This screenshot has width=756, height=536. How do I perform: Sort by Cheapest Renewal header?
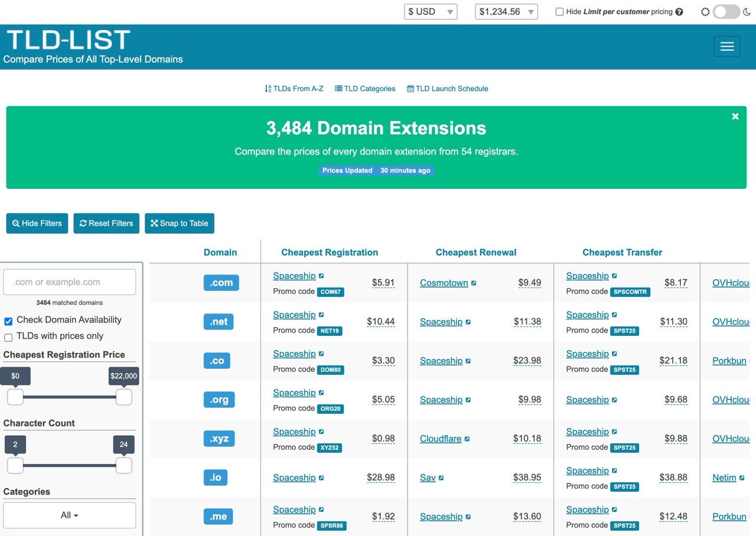(x=476, y=252)
